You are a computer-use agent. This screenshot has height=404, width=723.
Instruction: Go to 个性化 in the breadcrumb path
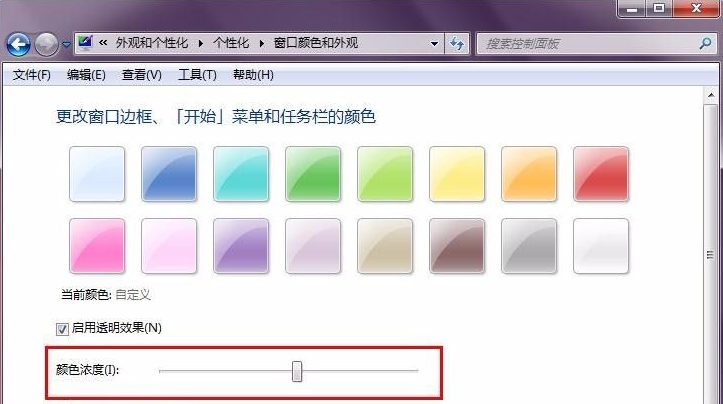(231, 44)
